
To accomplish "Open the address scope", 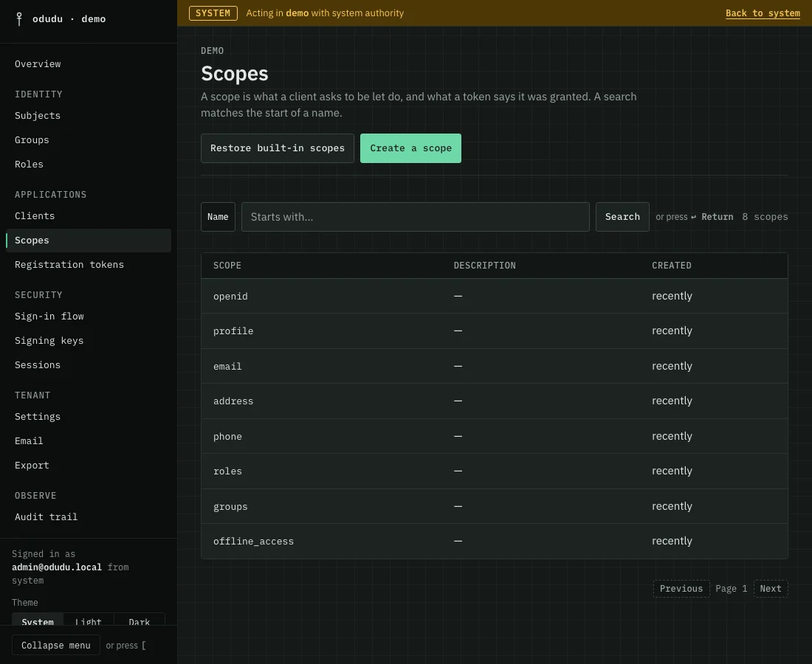I will click(495, 401).
